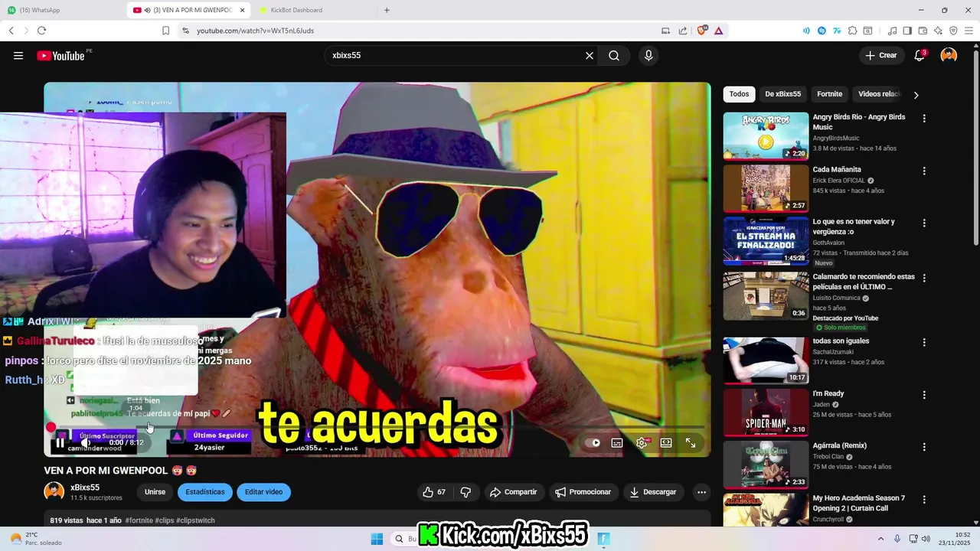Open the Compartir share dialog
980x551 pixels.
tap(514, 492)
